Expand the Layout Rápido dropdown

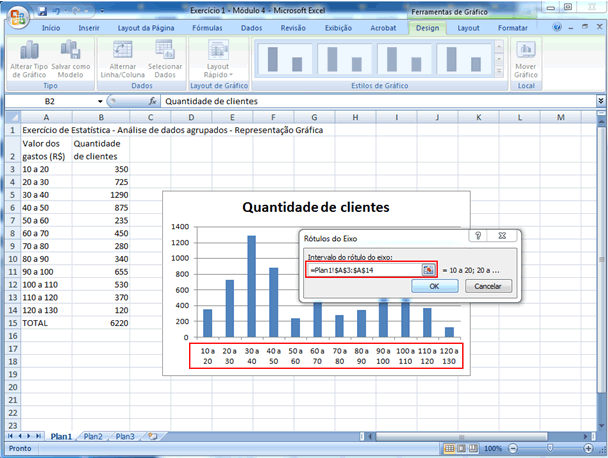217,60
